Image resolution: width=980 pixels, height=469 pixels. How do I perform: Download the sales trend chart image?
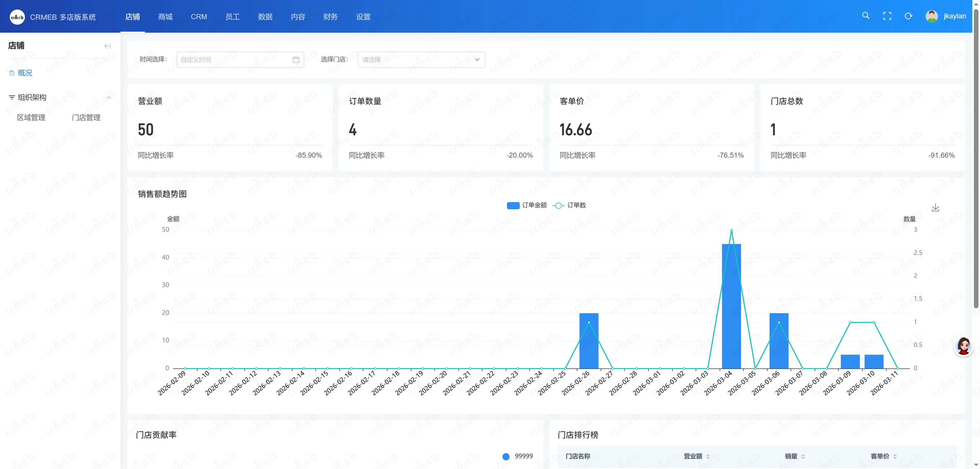[936, 208]
